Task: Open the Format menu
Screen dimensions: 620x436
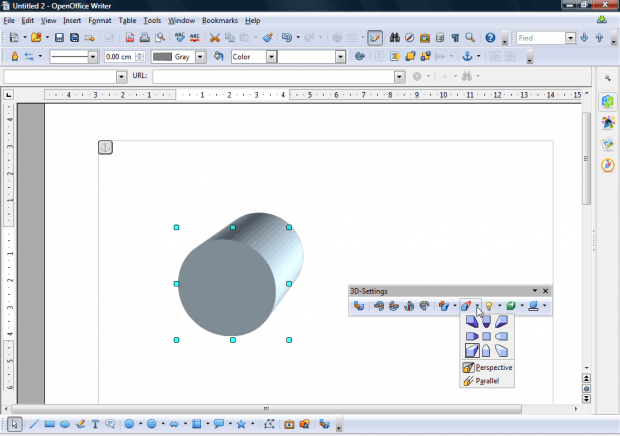Action: [100, 20]
